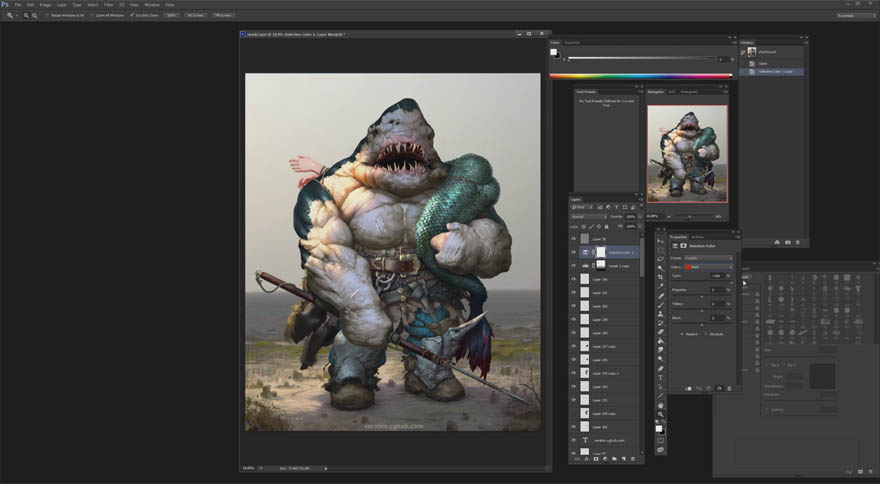
Task: Select the Quick Selection tool
Action: [661, 268]
